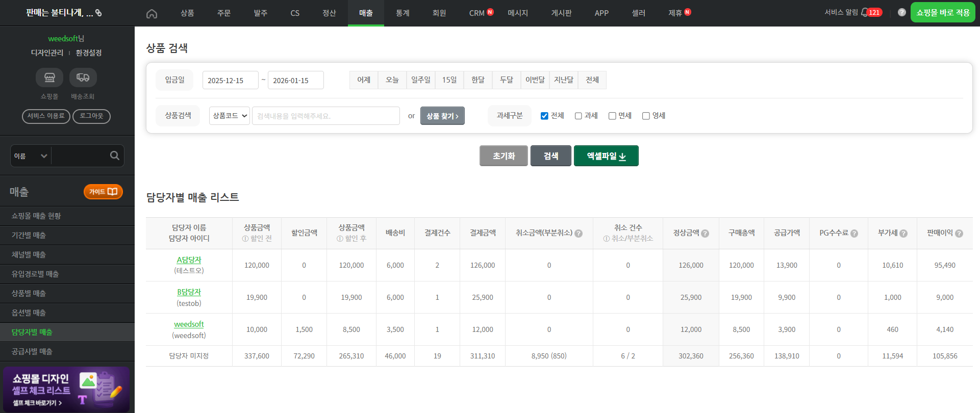Click the red N badge beside the 제휴 tab
Viewport: 980px width, 413px height.
[688, 12]
